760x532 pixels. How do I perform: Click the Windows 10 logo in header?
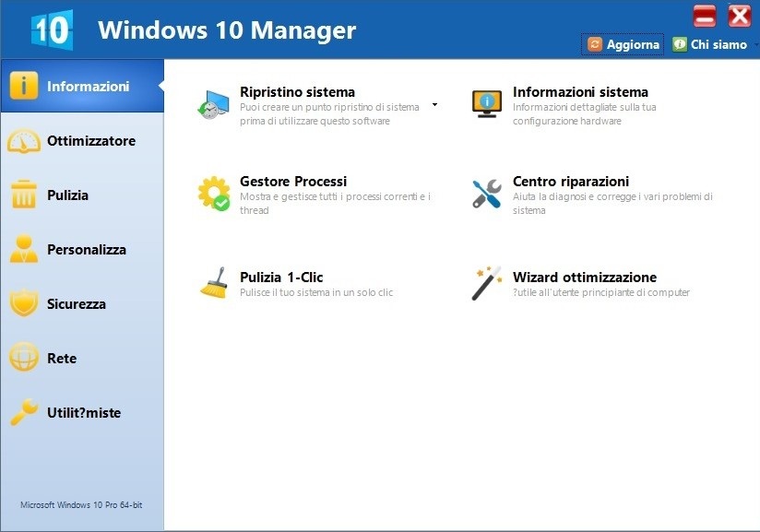(x=52, y=30)
